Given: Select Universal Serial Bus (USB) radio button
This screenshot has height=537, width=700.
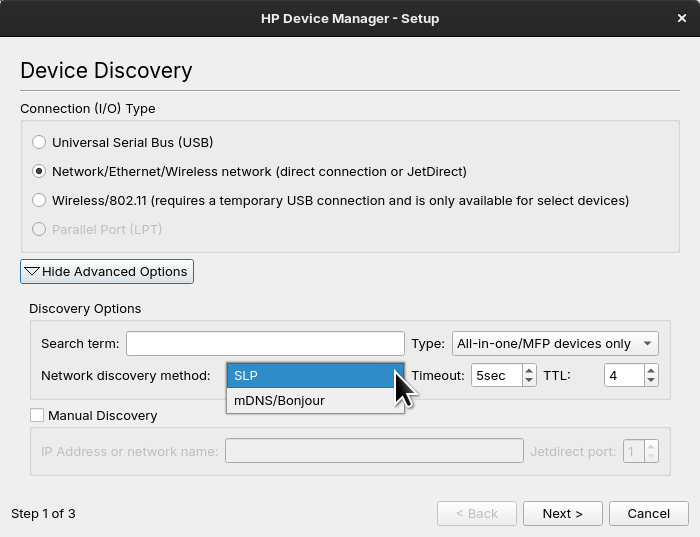Looking at the screenshot, I should [39, 142].
